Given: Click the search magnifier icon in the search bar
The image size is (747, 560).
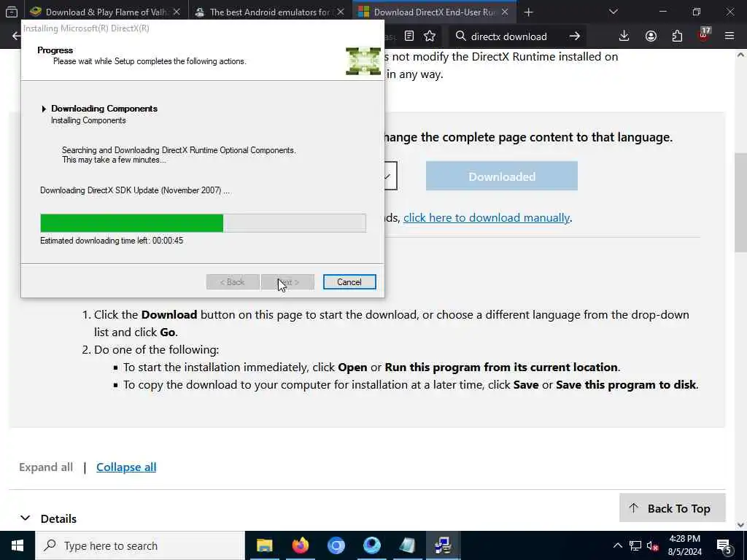Looking at the screenshot, I should click(460, 36).
